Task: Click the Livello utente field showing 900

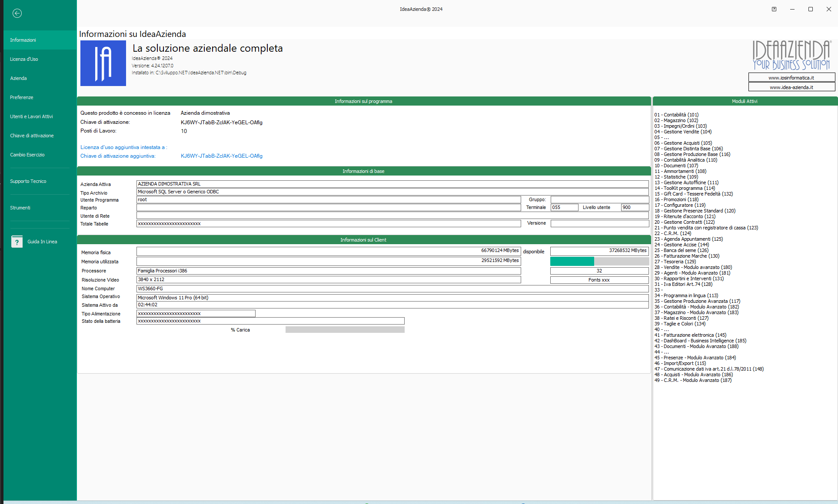Action: point(635,208)
